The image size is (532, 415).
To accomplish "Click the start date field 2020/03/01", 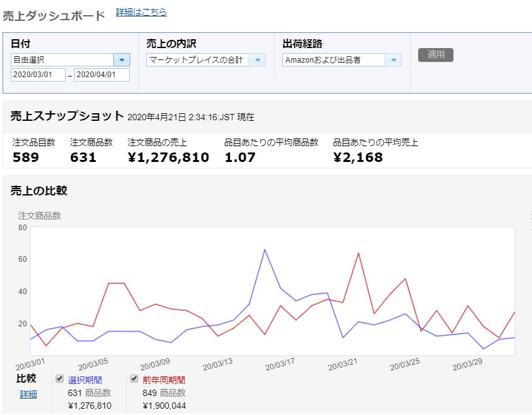I will [38, 75].
